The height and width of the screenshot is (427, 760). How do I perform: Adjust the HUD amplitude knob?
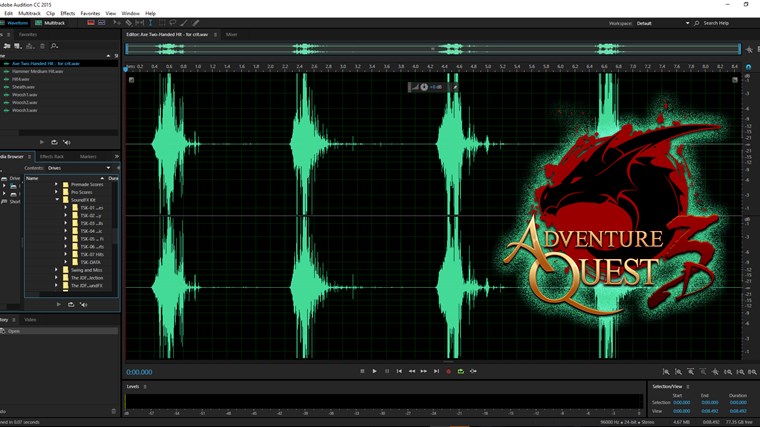424,87
